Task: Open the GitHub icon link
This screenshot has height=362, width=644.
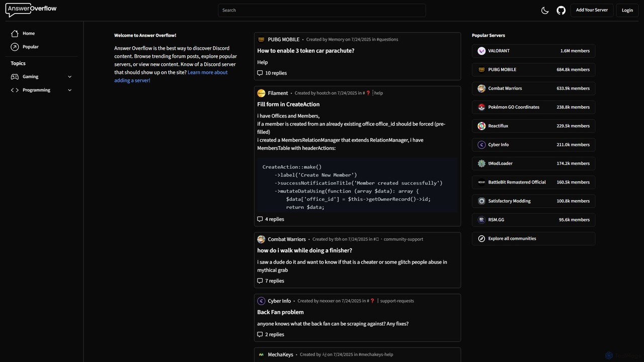Action: [561, 10]
